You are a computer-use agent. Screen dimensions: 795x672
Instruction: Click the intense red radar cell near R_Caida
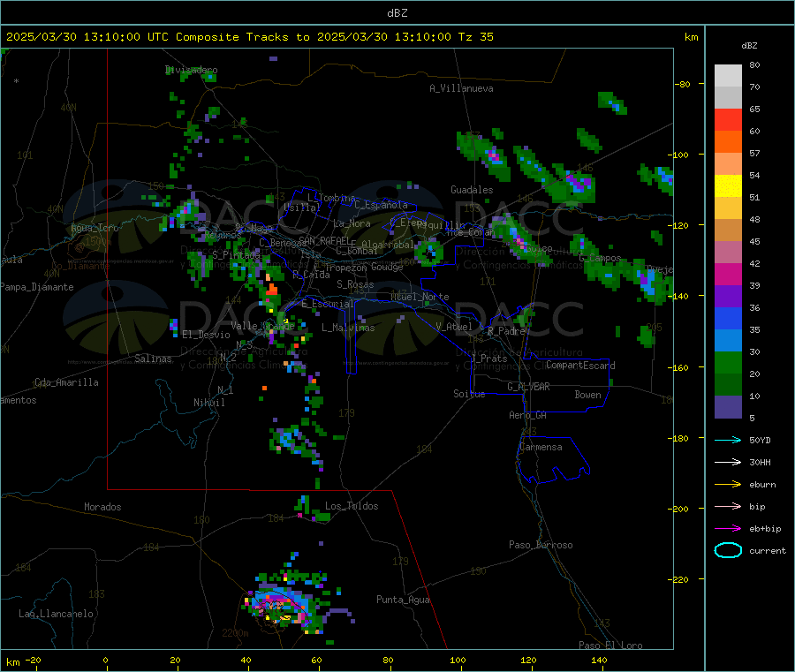coord(272,290)
